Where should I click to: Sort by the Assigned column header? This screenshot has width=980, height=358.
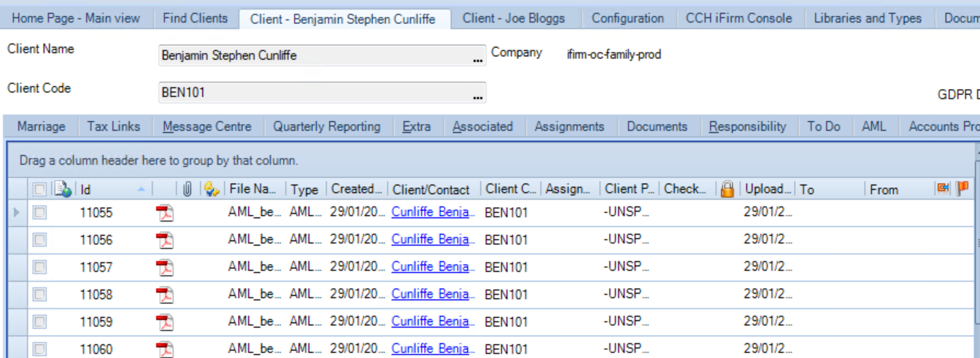(x=570, y=190)
